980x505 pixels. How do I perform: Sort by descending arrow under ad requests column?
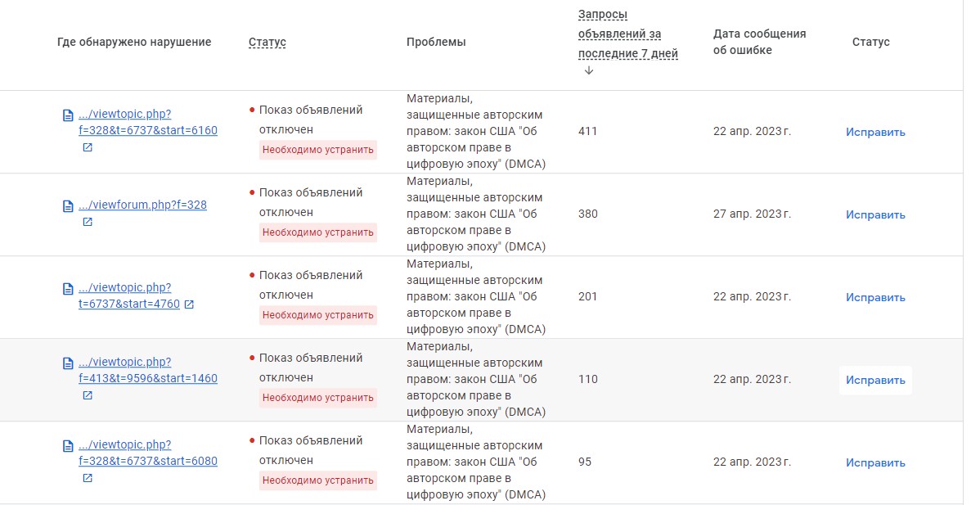coord(588,70)
